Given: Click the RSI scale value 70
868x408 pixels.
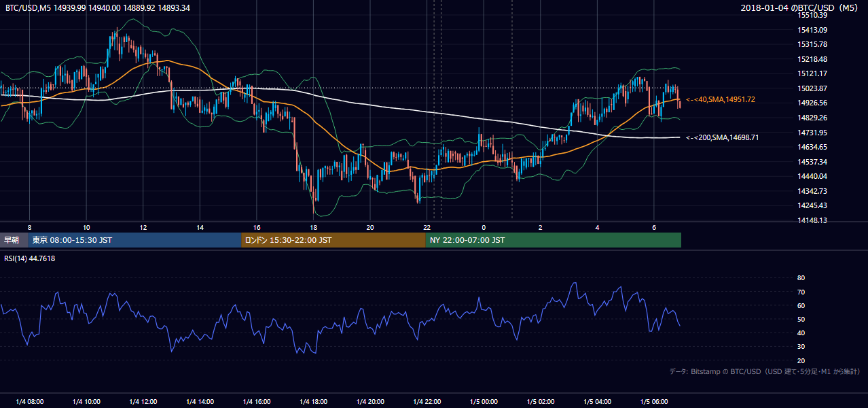Looking at the screenshot, I should coord(801,292).
